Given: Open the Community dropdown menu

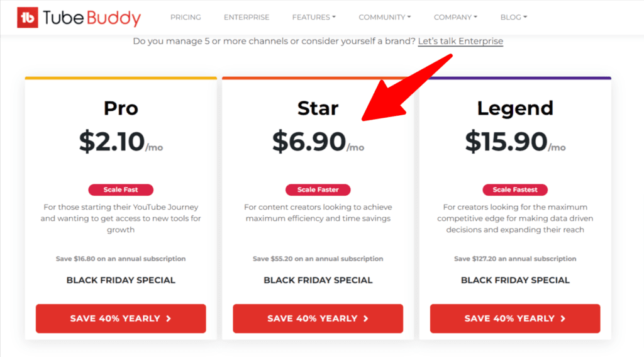Looking at the screenshot, I should (384, 17).
